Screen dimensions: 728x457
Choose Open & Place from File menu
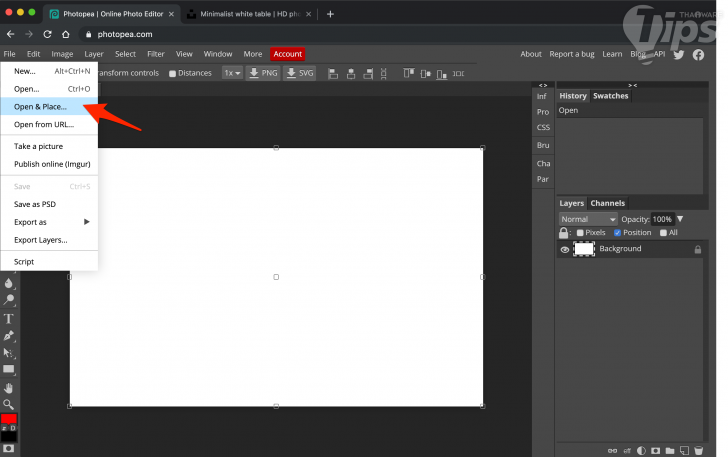(41, 106)
